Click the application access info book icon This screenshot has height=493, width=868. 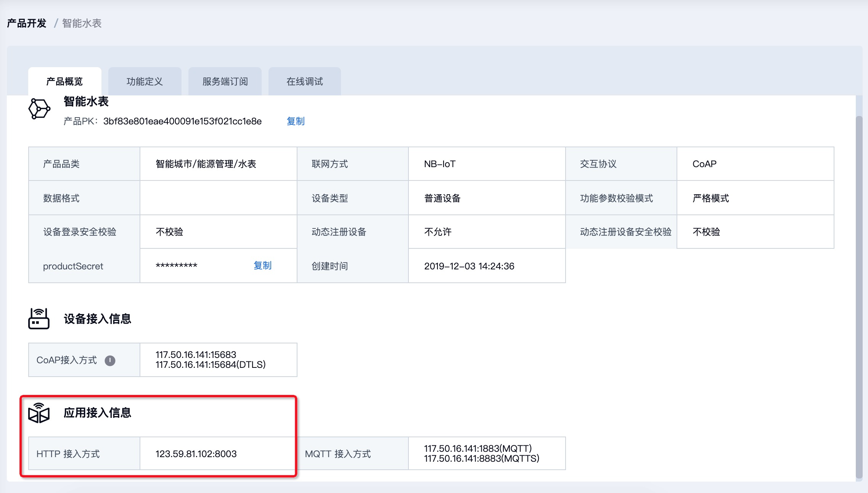tap(39, 413)
